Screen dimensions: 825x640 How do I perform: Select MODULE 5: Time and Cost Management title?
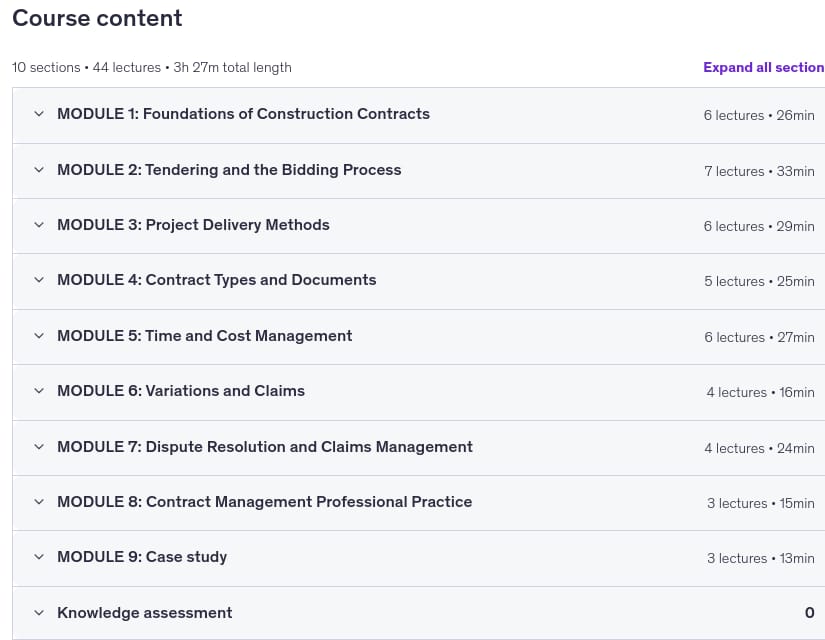pos(205,336)
